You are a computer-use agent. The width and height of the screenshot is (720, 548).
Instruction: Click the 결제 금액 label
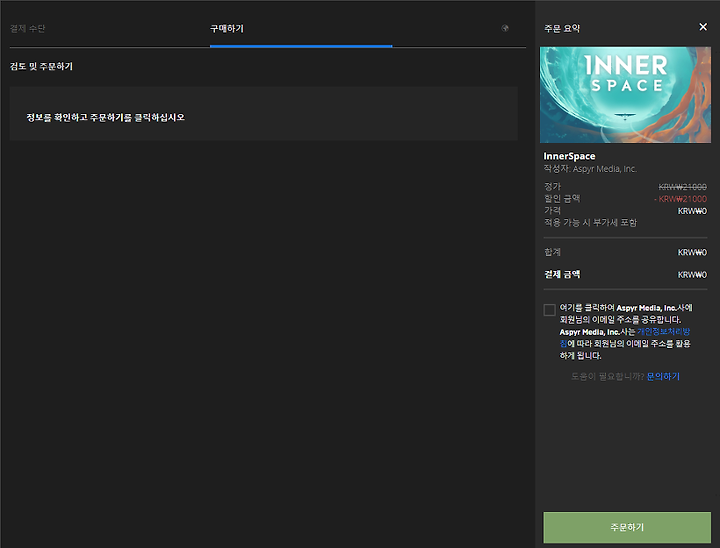coord(562,274)
